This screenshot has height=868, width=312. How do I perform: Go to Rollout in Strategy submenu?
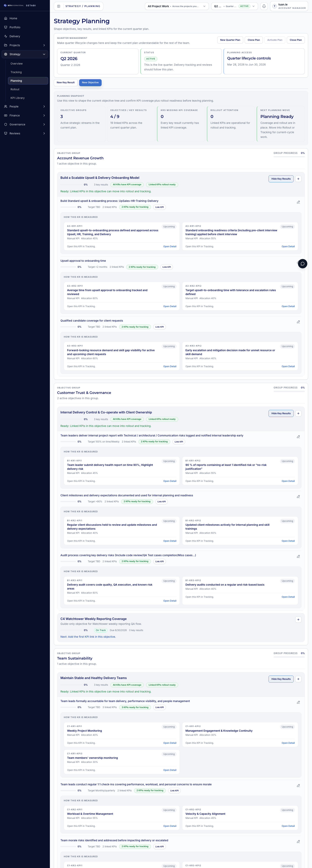click(x=15, y=89)
